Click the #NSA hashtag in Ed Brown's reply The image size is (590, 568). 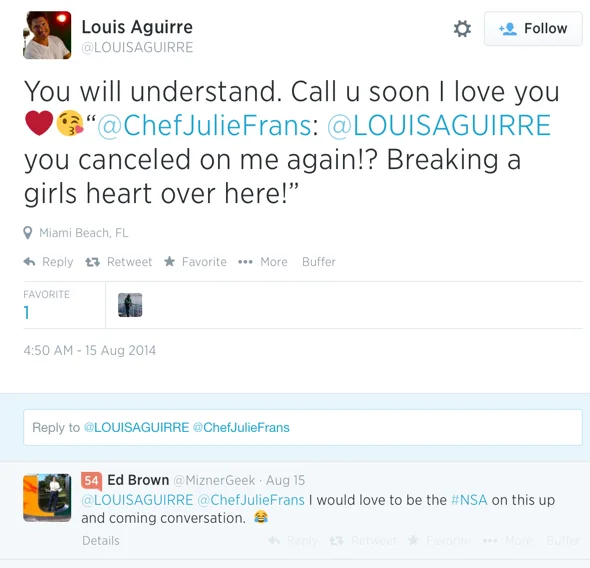(x=469, y=500)
